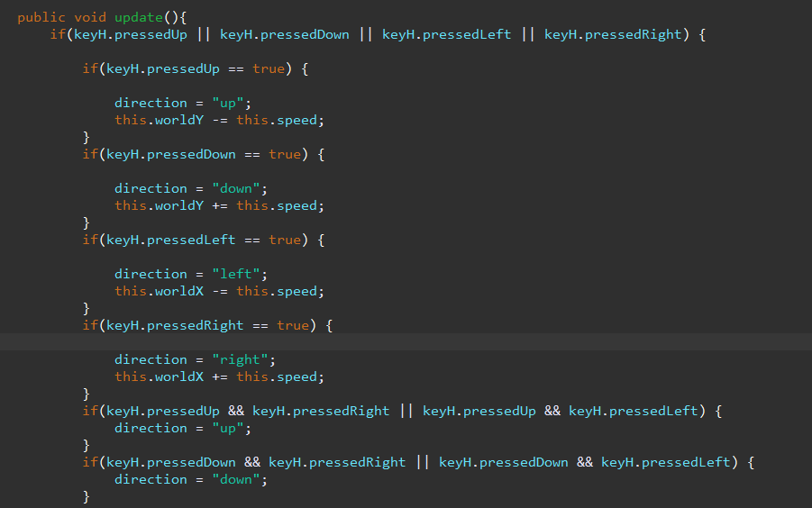Click pressedLeft in the last if condition

pyautogui.click(x=686, y=462)
